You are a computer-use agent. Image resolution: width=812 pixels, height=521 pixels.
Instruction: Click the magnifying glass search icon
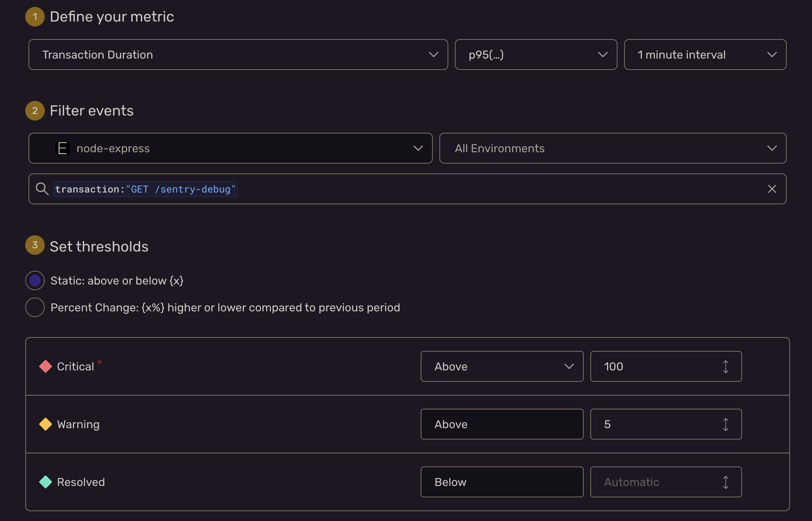[x=42, y=189]
